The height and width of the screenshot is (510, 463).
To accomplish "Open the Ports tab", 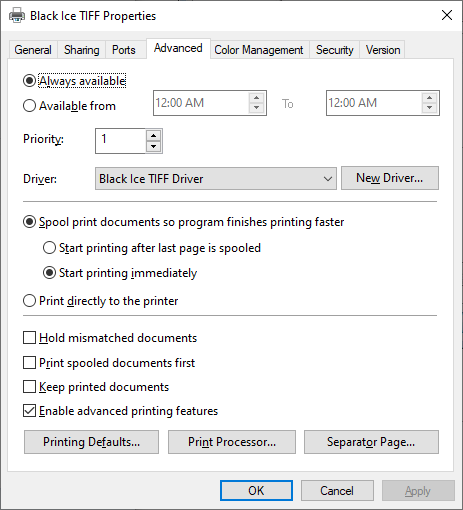I will [124, 50].
